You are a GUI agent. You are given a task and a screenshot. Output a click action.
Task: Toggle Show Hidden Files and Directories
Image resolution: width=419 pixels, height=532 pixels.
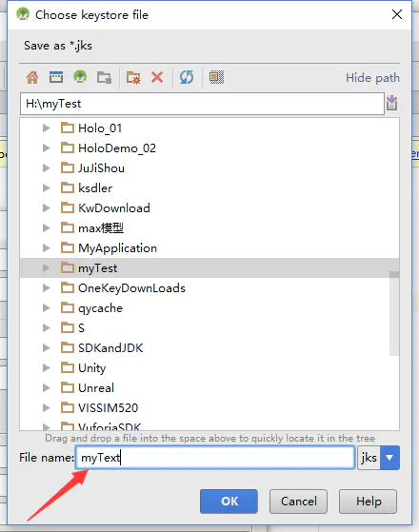(216, 77)
